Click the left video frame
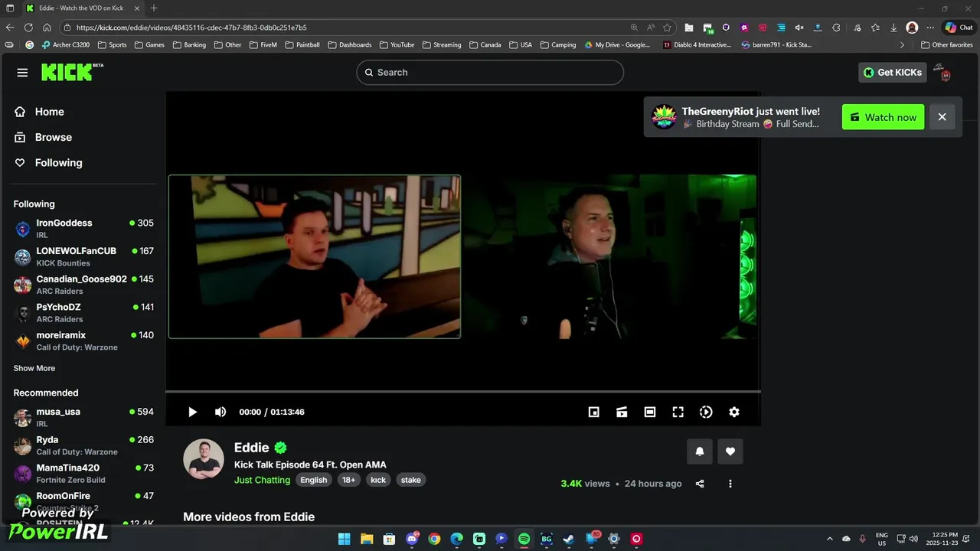980x551 pixels. click(x=315, y=256)
